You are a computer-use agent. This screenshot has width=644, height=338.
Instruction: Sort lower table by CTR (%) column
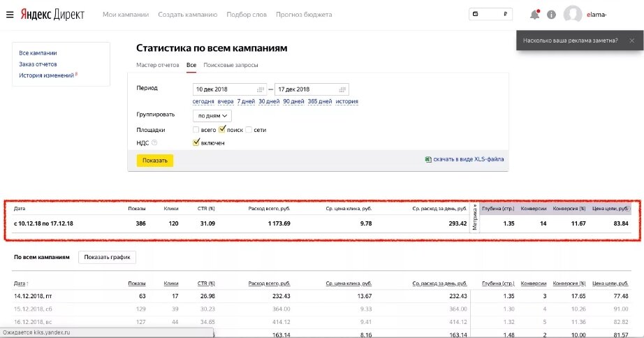pyautogui.click(x=206, y=284)
